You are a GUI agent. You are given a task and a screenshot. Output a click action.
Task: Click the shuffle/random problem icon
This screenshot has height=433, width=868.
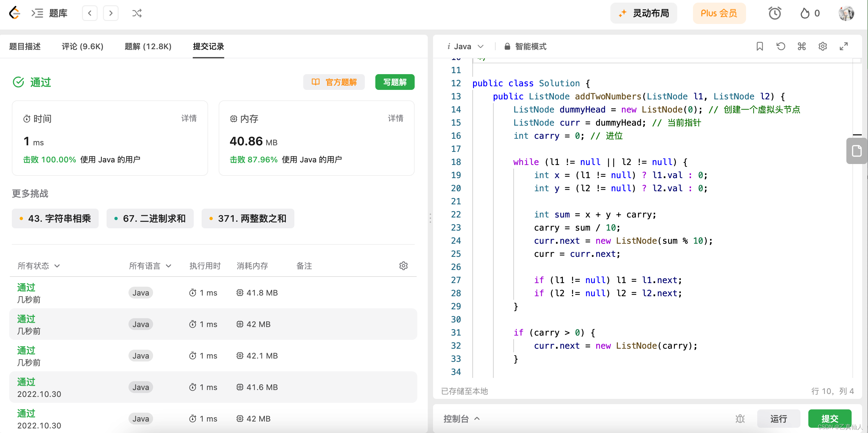click(137, 13)
